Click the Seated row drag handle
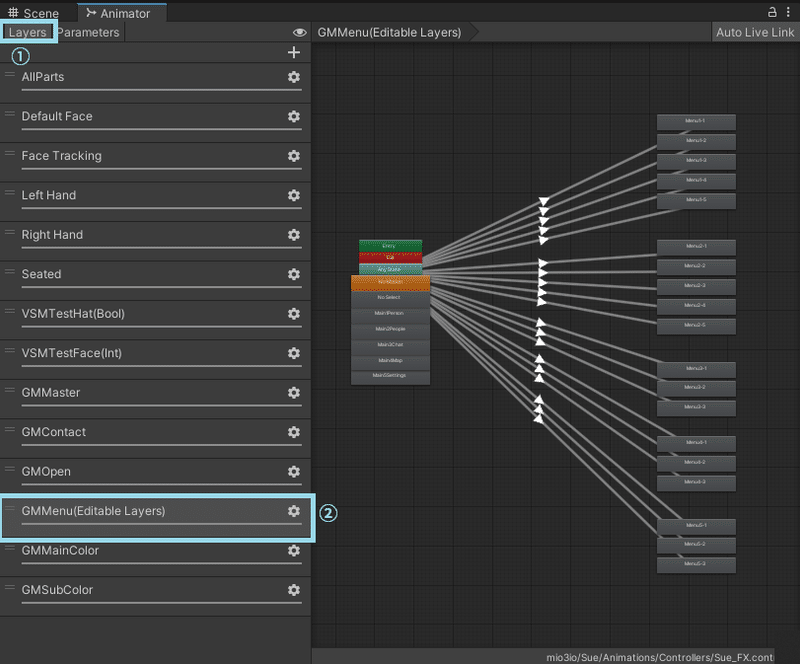Viewport: 800px width, 664px height. 10,272
